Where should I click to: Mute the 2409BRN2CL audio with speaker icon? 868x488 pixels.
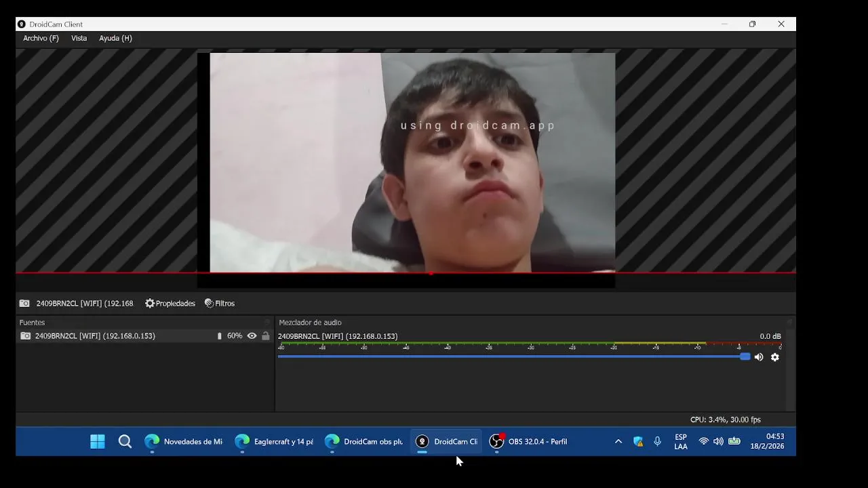(759, 357)
